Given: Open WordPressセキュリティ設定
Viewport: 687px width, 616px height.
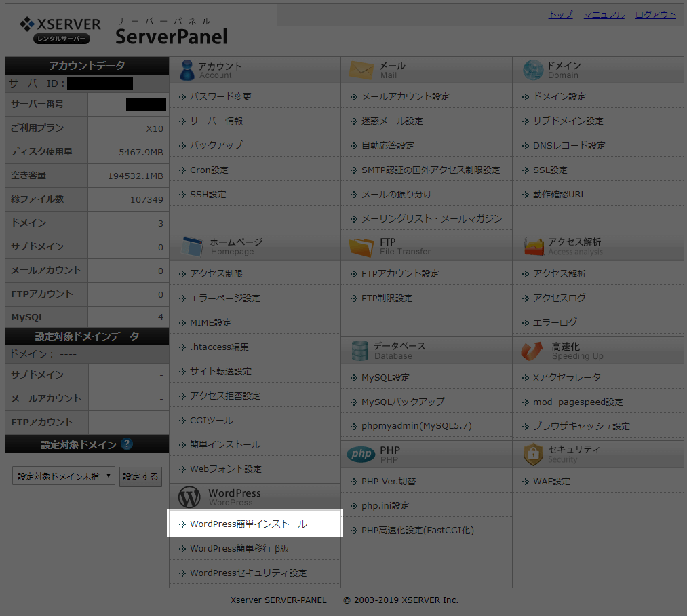Looking at the screenshot, I should [248, 573].
